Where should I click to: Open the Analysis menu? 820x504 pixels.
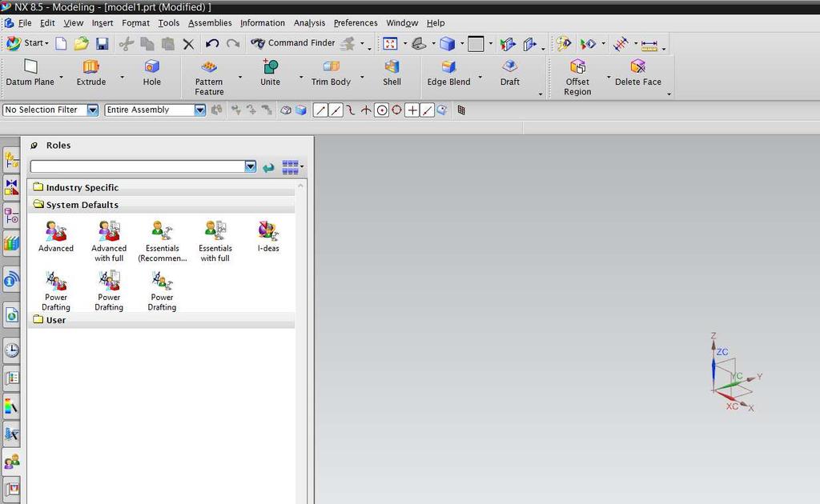[x=309, y=23]
